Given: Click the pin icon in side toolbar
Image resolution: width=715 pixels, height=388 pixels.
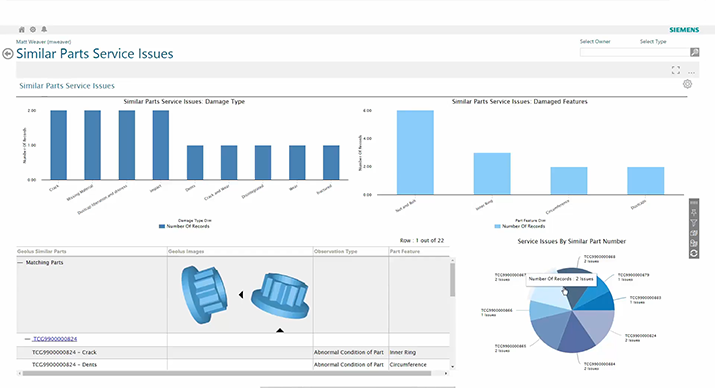Looking at the screenshot, I should pos(694,212).
